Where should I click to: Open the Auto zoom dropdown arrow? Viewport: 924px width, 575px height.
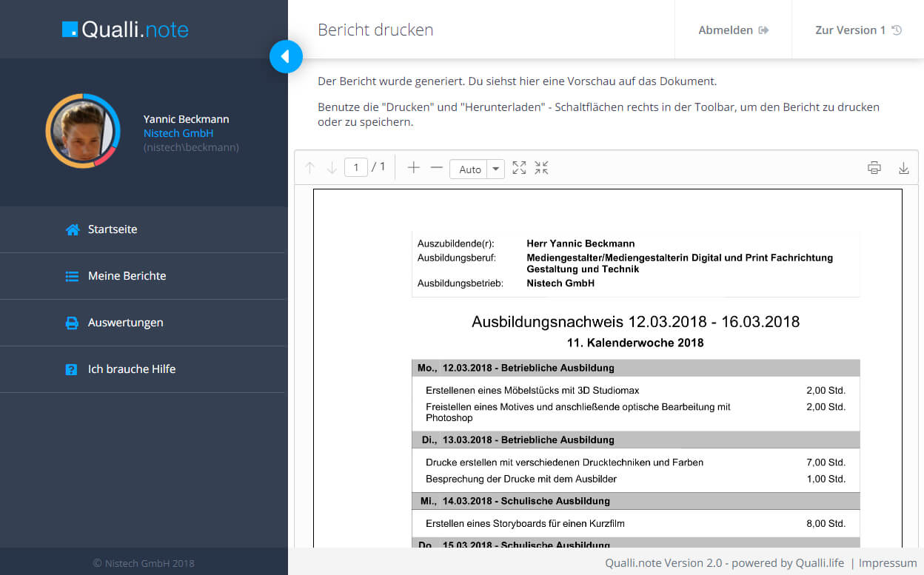(496, 169)
